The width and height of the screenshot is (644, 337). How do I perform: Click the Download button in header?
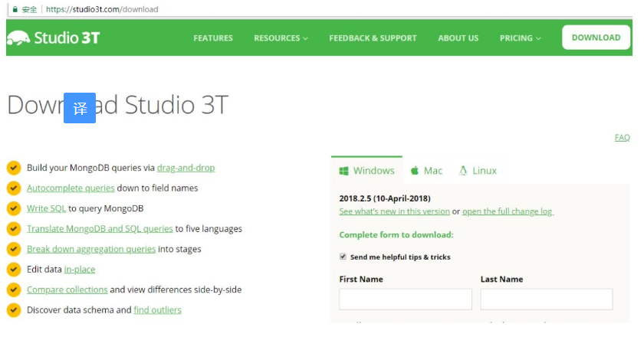596,38
